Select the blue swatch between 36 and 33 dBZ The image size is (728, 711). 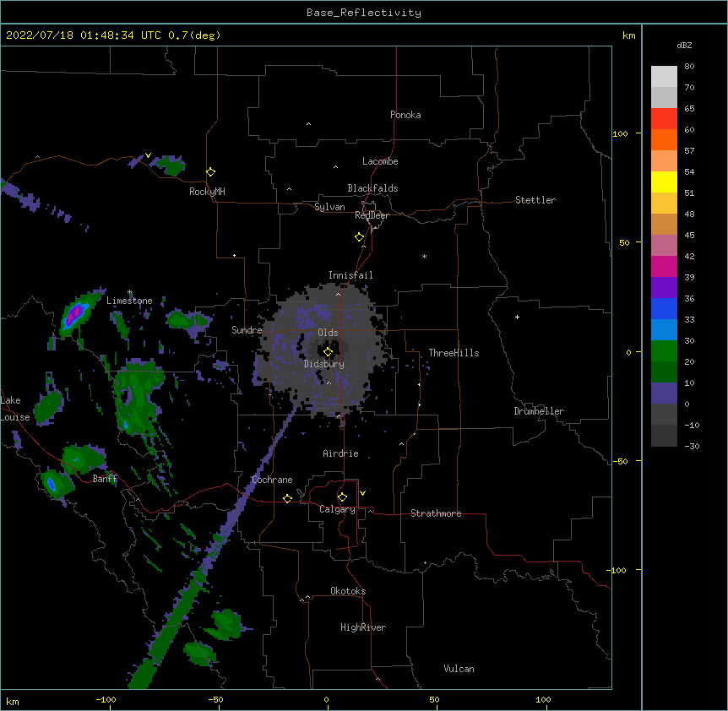pyautogui.click(x=664, y=308)
